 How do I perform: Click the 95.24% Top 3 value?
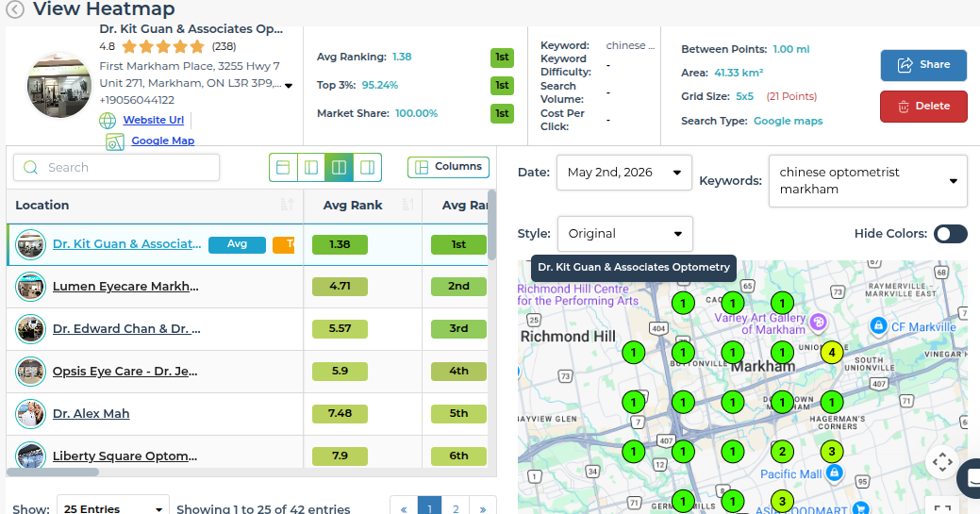(x=379, y=85)
